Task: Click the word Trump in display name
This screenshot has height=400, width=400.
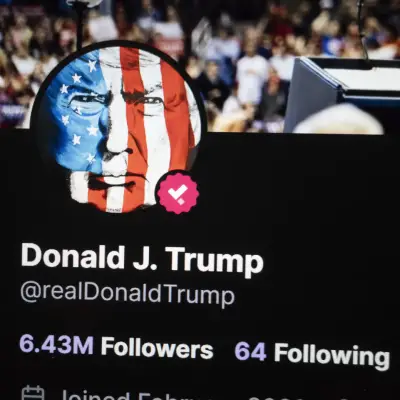Action: 214,260
